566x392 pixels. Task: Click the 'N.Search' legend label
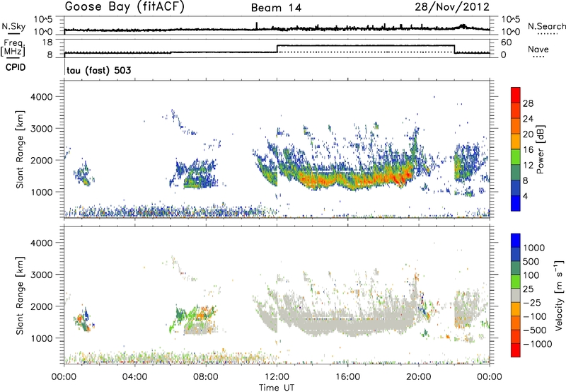point(547,26)
